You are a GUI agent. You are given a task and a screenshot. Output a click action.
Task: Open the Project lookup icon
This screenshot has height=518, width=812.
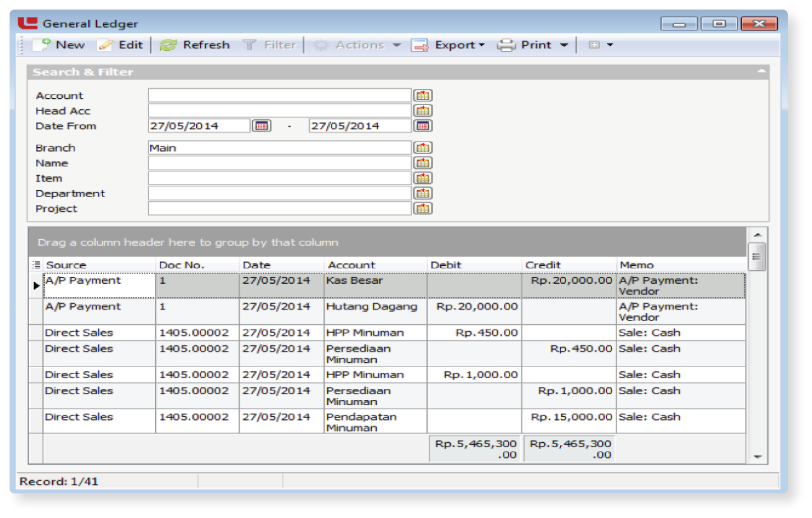coord(423,209)
